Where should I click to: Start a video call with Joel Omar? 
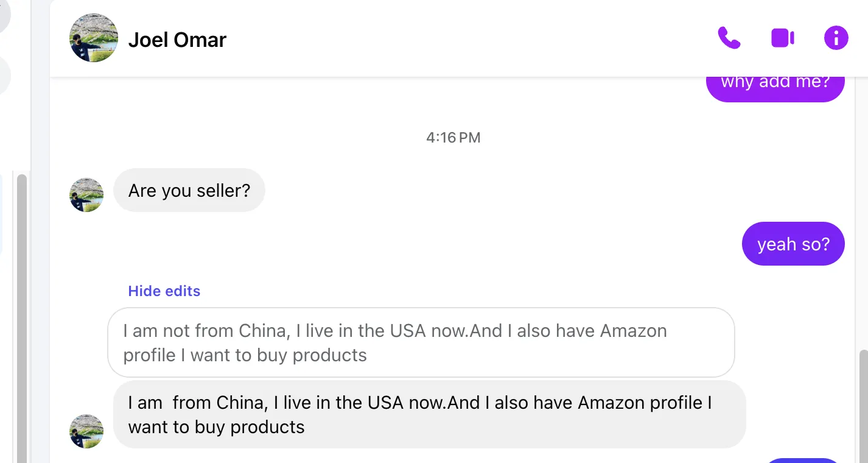click(782, 38)
